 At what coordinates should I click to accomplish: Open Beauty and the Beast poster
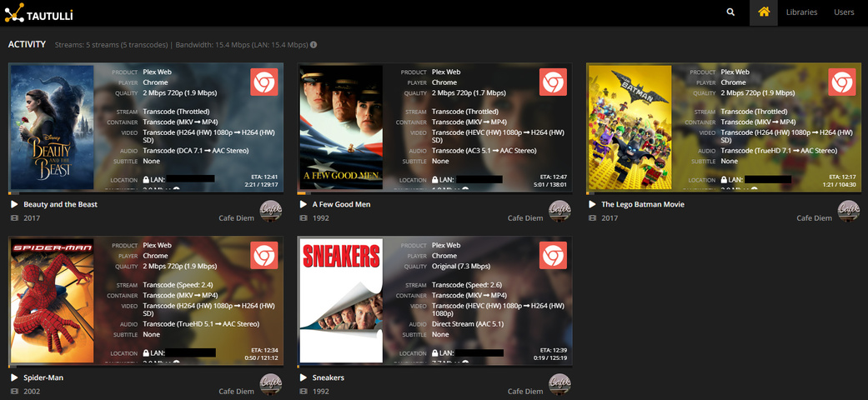pyautogui.click(x=52, y=127)
